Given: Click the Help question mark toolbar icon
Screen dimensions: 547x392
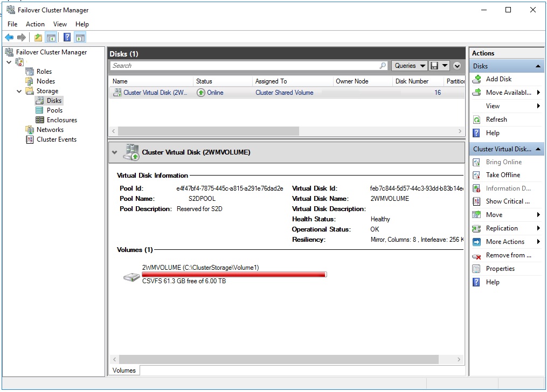Looking at the screenshot, I should point(66,37).
